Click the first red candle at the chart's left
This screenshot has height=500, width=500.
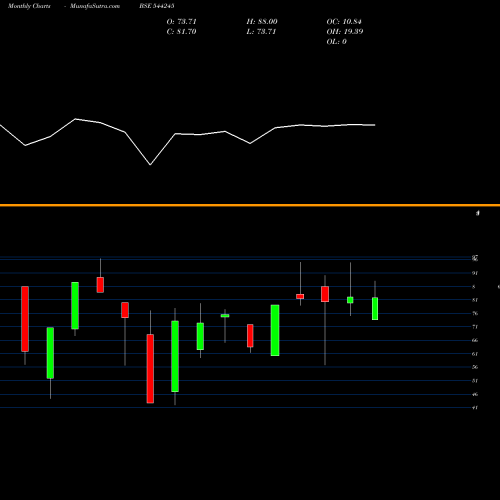(25, 319)
